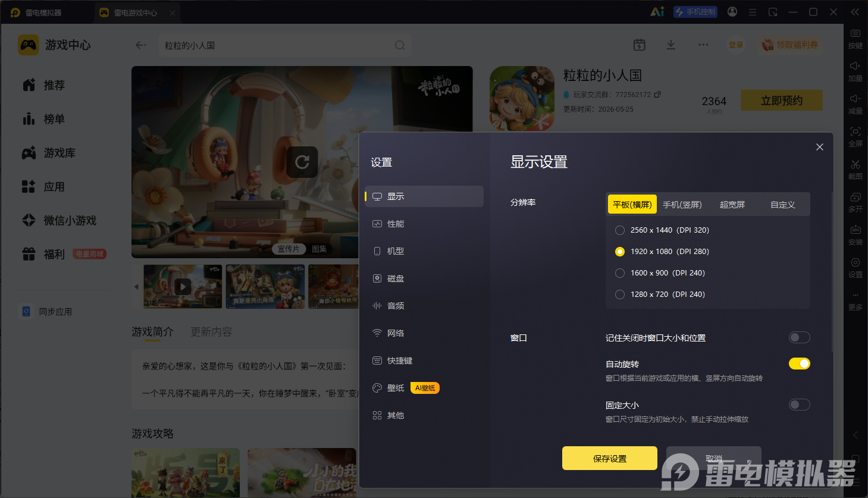Click the download arrow icon in top bar
The image size is (868, 498).
click(x=670, y=45)
